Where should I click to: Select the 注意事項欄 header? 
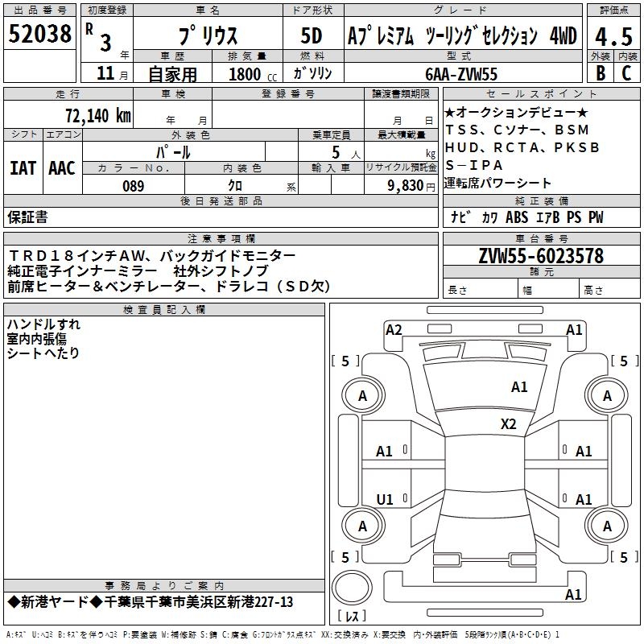tap(221, 238)
